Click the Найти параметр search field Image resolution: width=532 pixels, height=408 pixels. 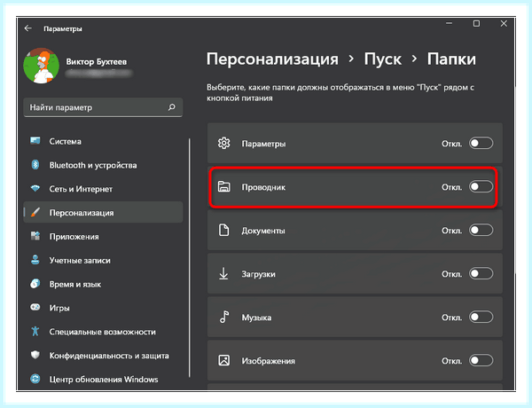(103, 107)
